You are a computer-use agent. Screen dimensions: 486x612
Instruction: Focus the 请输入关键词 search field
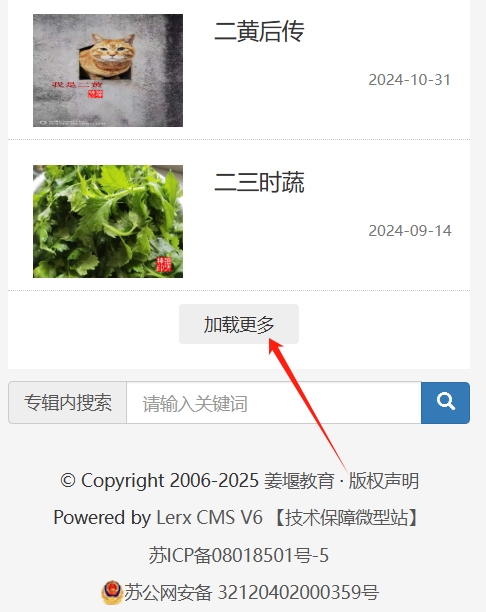[x=274, y=403]
